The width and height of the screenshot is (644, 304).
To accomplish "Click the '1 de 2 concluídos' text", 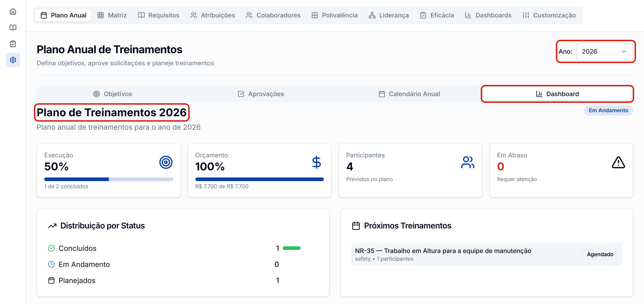I will [x=66, y=186].
